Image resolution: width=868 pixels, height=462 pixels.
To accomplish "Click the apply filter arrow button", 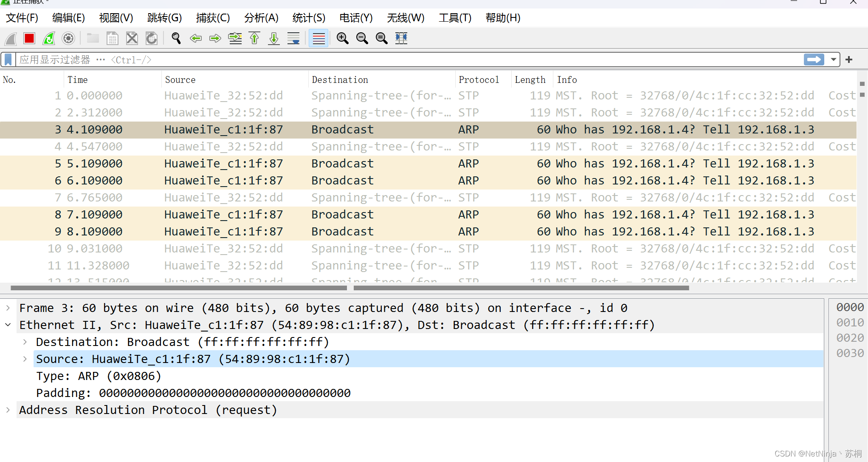I will pos(814,60).
